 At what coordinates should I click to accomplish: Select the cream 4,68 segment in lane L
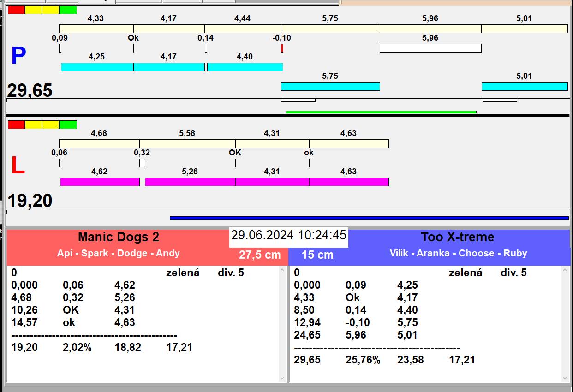point(99,143)
